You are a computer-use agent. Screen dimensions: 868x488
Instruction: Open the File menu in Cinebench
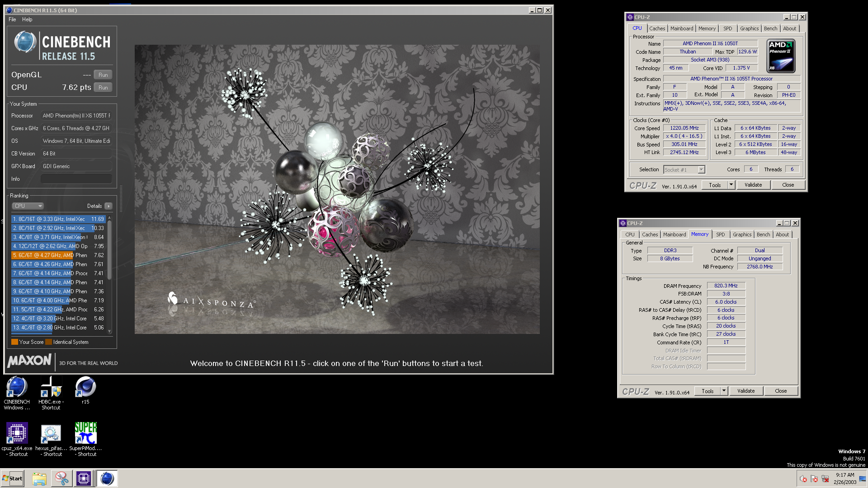[12, 19]
